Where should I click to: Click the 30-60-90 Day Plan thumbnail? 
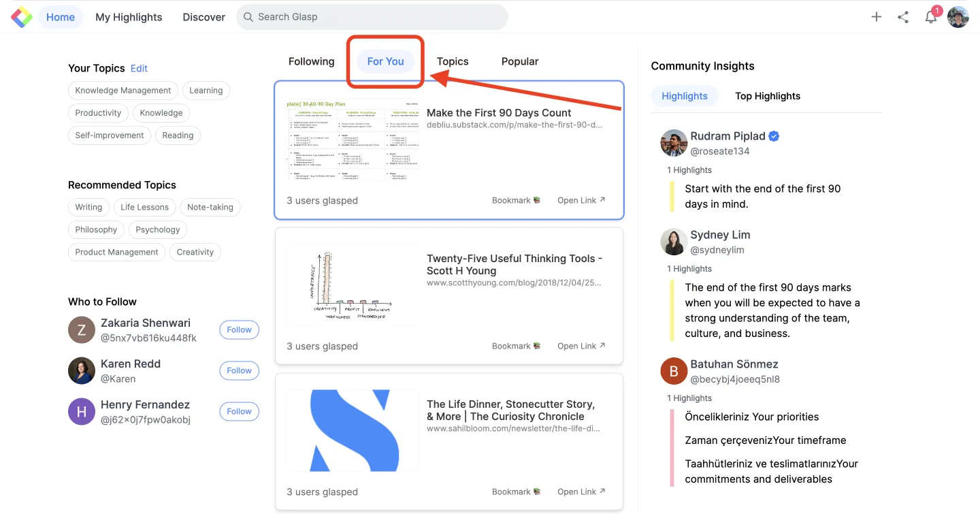tap(353, 140)
